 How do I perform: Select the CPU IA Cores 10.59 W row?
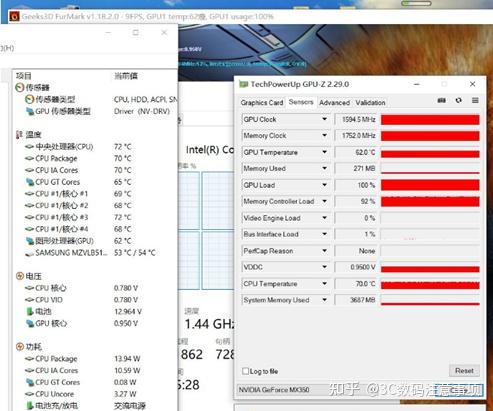(x=95, y=370)
